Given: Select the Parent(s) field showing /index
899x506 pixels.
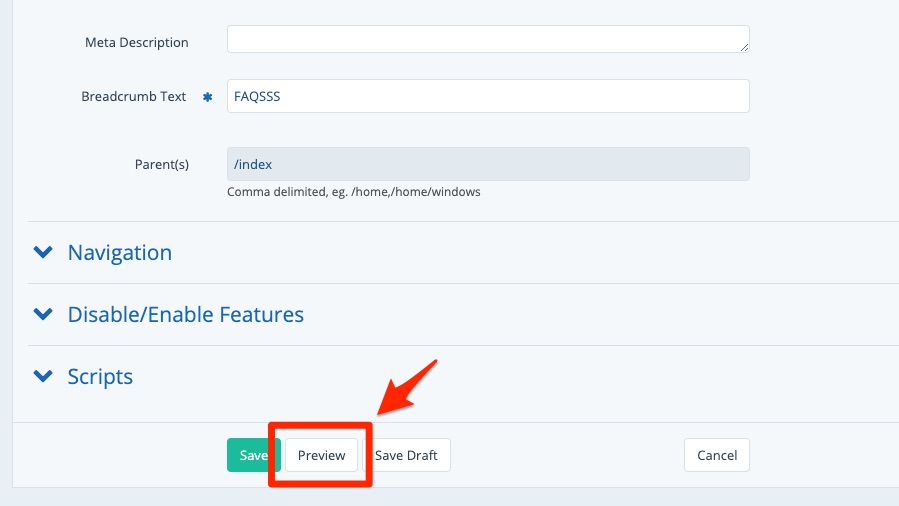Looking at the screenshot, I should click(487, 164).
